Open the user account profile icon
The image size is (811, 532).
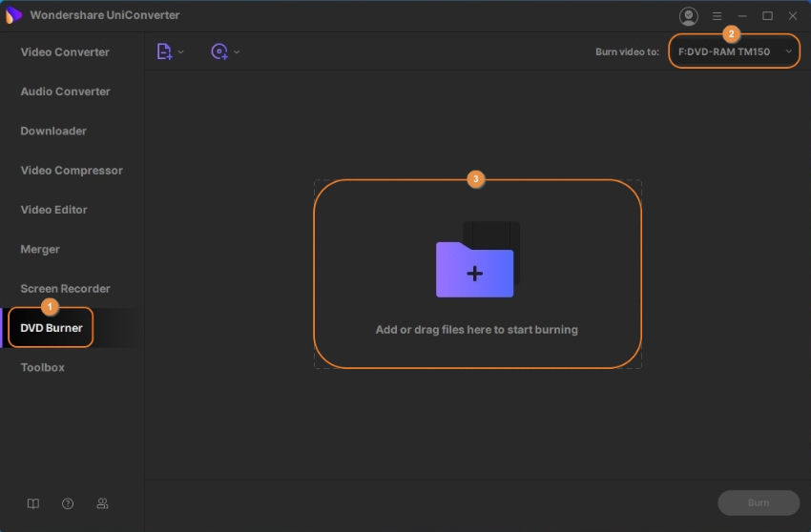click(x=688, y=16)
